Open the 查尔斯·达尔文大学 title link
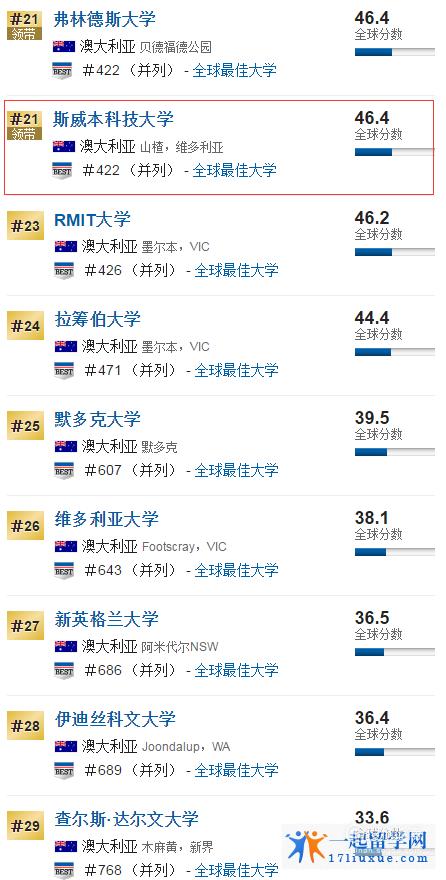Viewport: 446px width, 880px height. (x=127, y=819)
